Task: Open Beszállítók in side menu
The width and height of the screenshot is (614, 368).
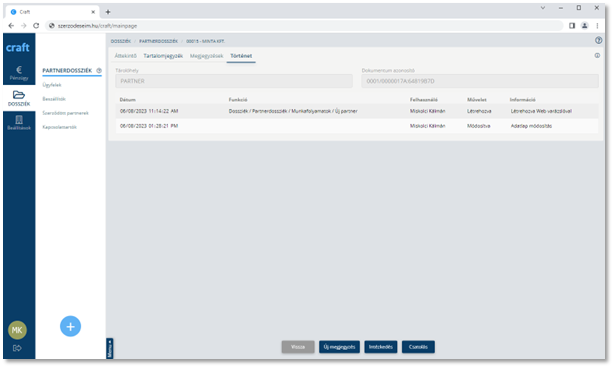Action: click(x=54, y=99)
